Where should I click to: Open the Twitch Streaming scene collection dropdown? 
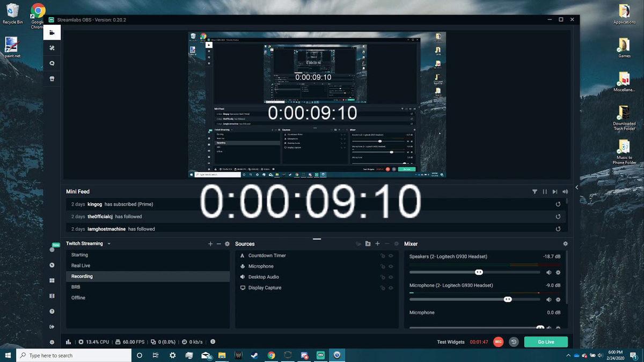point(108,243)
